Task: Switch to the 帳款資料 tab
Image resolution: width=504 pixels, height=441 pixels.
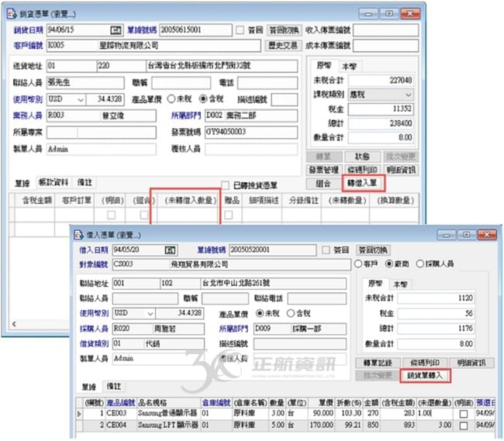Action: (x=54, y=182)
